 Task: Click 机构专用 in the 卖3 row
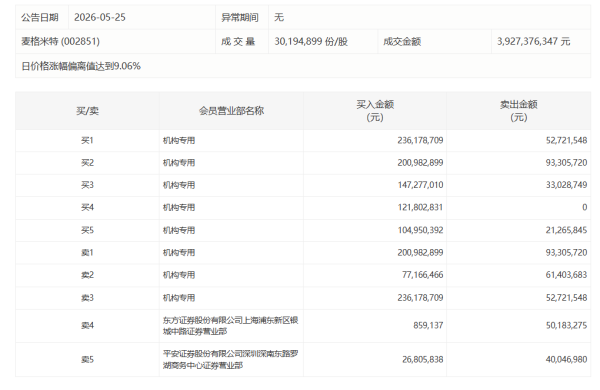coord(179,298)
